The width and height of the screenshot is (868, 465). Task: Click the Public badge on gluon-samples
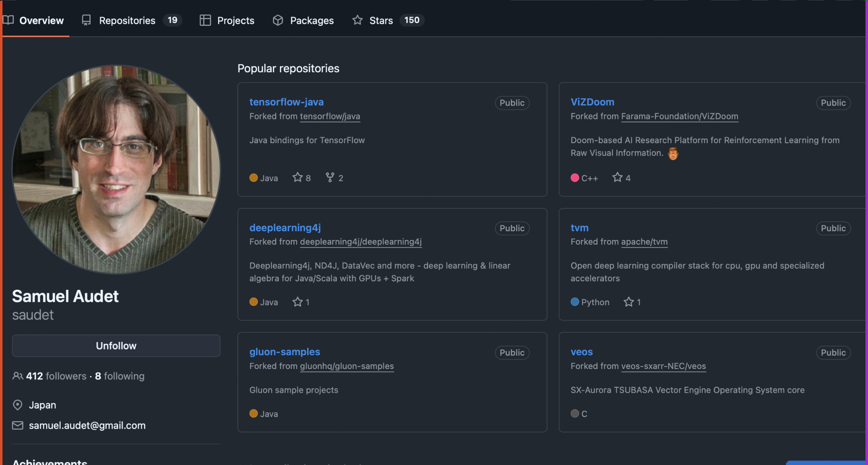coord(512,353)
